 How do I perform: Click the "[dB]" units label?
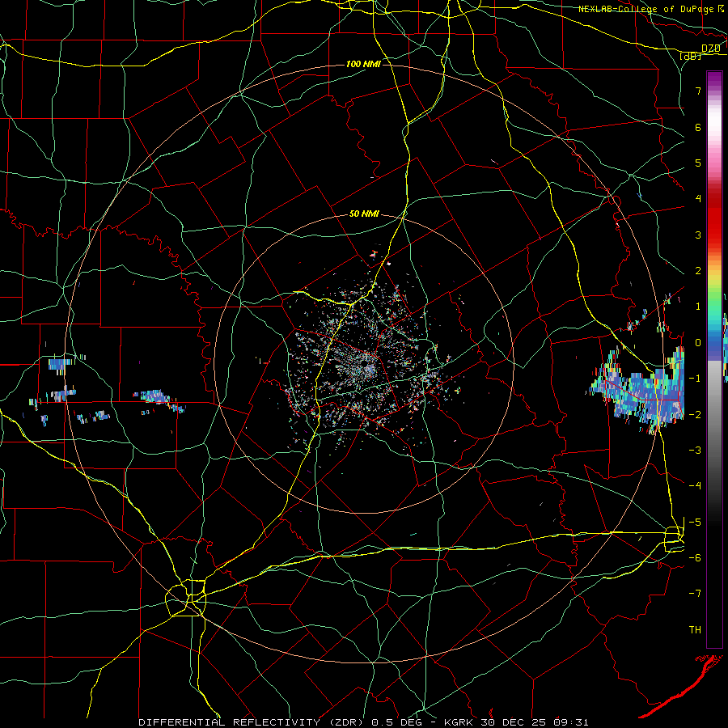pyautogui.click(x=691, y=56)
